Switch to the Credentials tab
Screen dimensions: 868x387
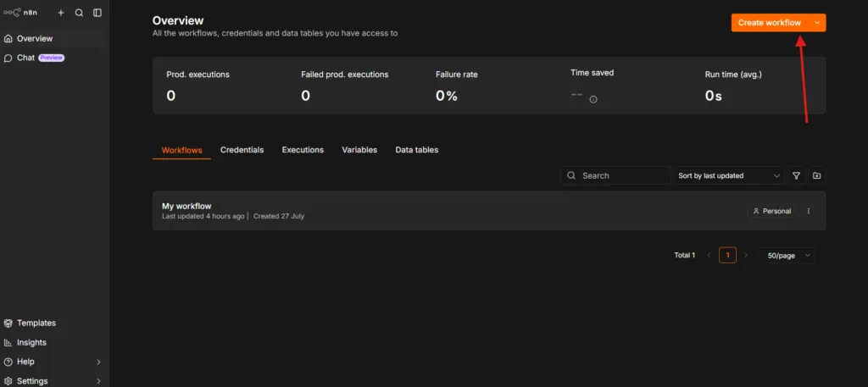pos(242,150)
